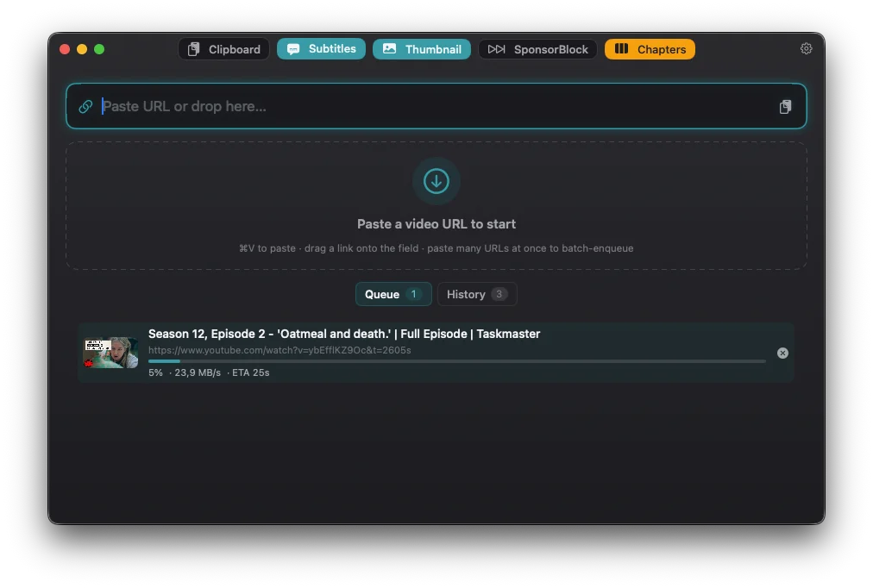The width and height of the screenshot is (873, 588).
Task: Enable the SponsorBlock option
Action: click(537, 49)
